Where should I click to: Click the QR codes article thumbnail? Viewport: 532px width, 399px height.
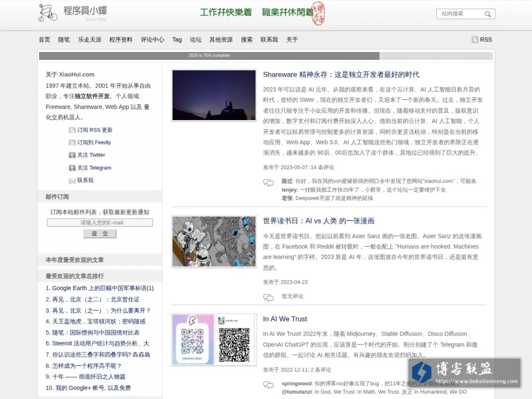(214, 340)
